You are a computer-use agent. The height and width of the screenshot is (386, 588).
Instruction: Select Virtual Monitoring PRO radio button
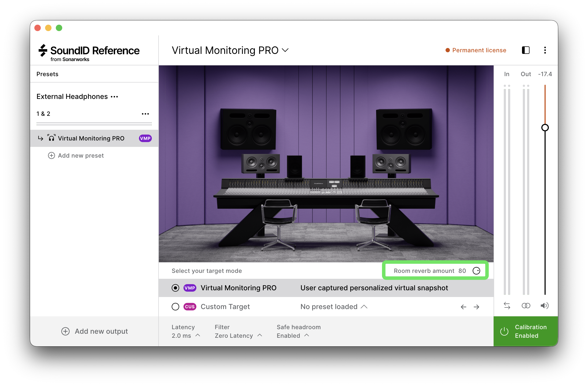coord(175,288)
